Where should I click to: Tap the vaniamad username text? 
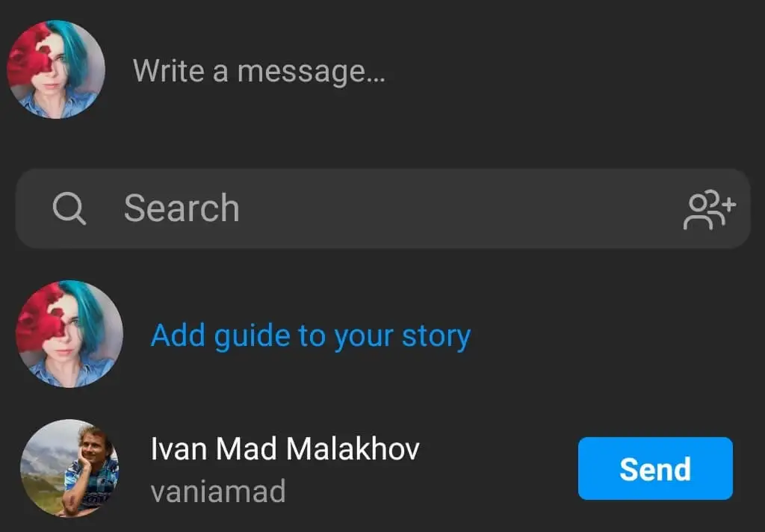[x=218, y=491]
